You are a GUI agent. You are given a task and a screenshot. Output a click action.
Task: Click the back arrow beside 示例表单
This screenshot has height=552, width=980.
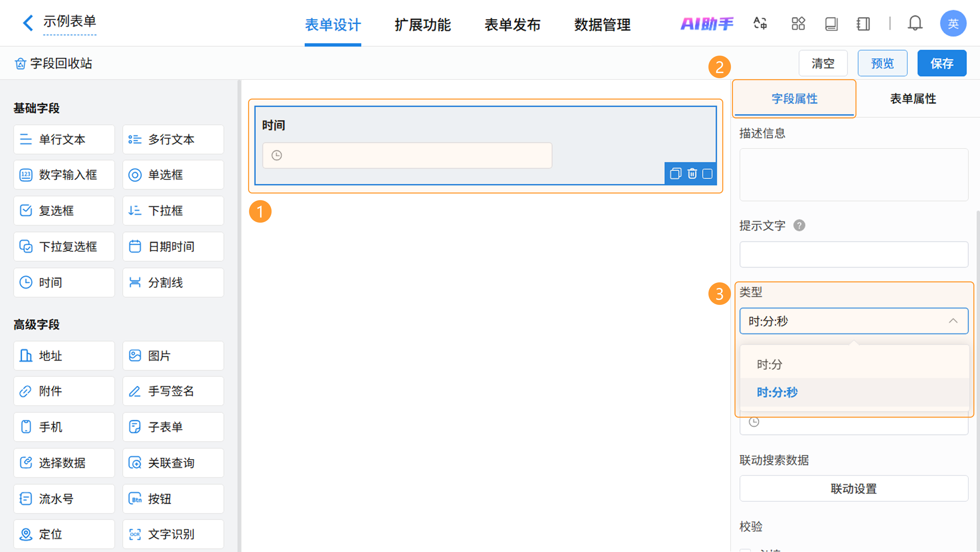[28, 23]
